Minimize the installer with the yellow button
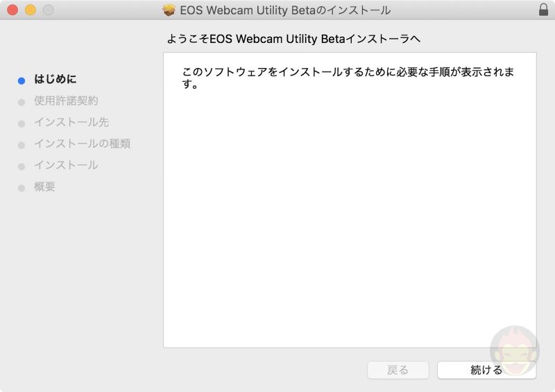 31,10
